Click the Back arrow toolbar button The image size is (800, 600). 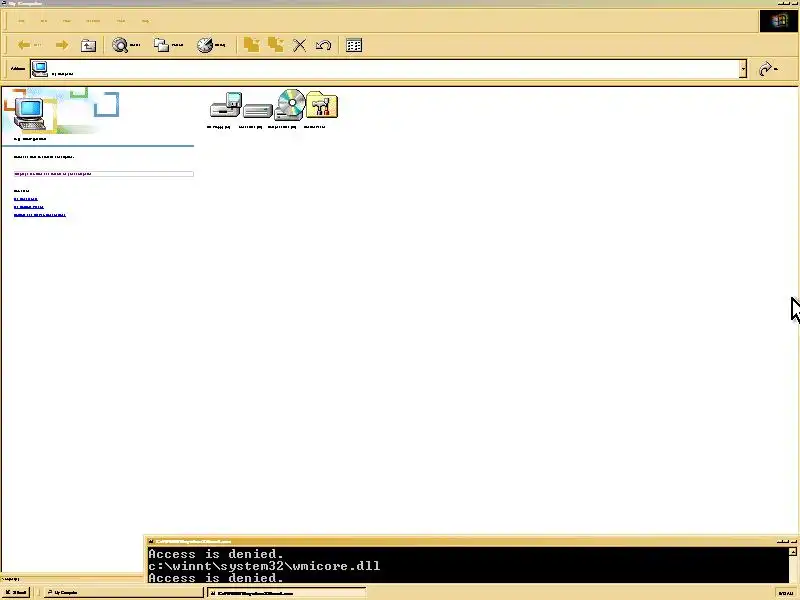pos(29,45)
